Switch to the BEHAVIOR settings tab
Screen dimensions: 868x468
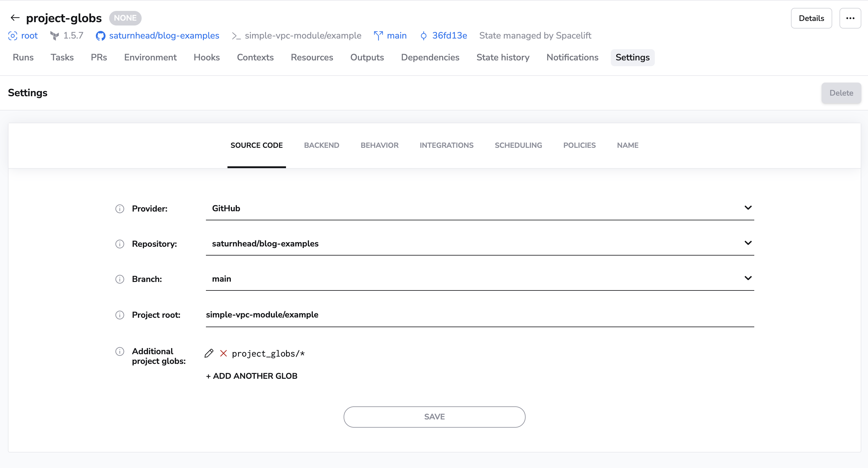pos(379,145)
